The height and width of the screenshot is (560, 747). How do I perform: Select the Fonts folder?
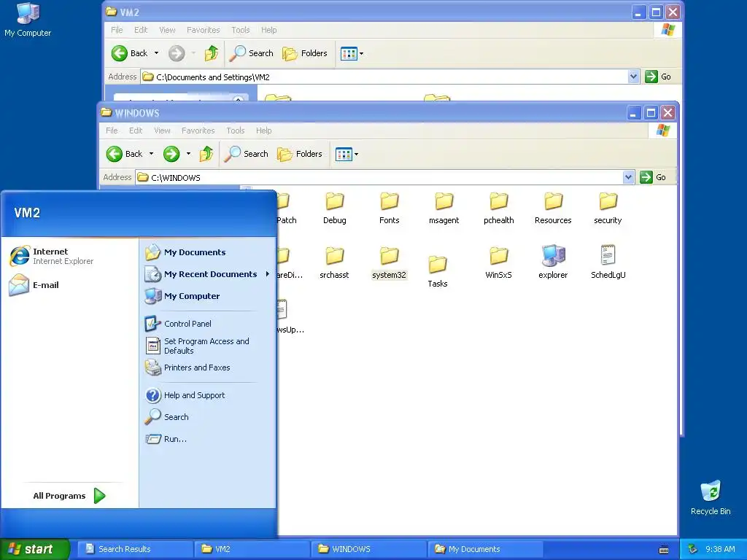pyautogui.click(x=390, y=208)
